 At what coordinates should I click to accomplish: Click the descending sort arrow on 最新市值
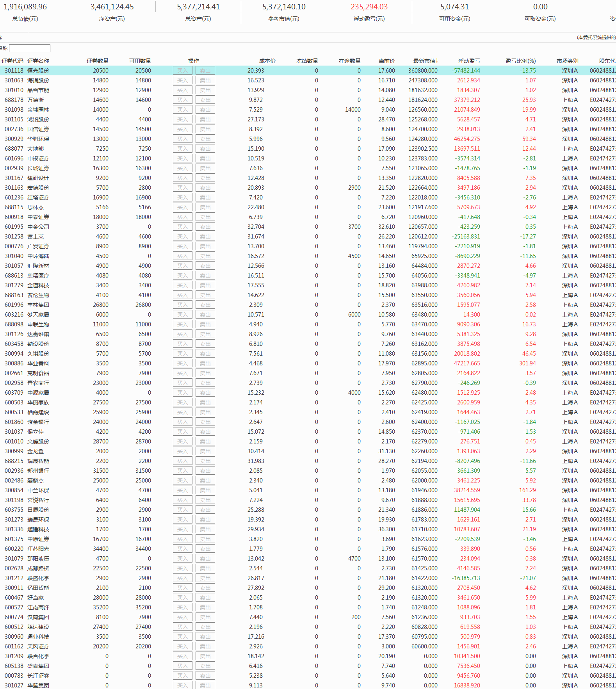click(x=437, y=61)
